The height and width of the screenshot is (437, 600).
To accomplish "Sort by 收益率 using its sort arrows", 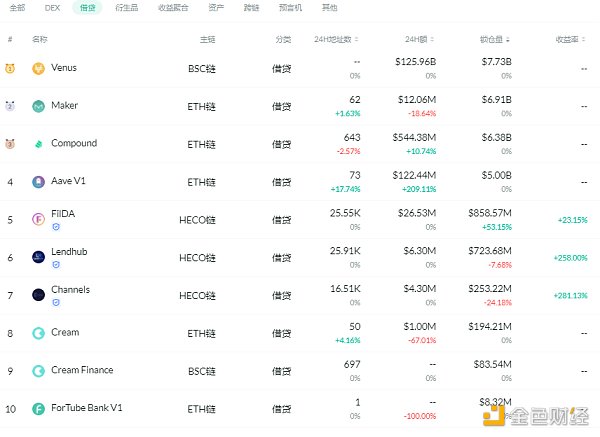I will coord(584,39).
